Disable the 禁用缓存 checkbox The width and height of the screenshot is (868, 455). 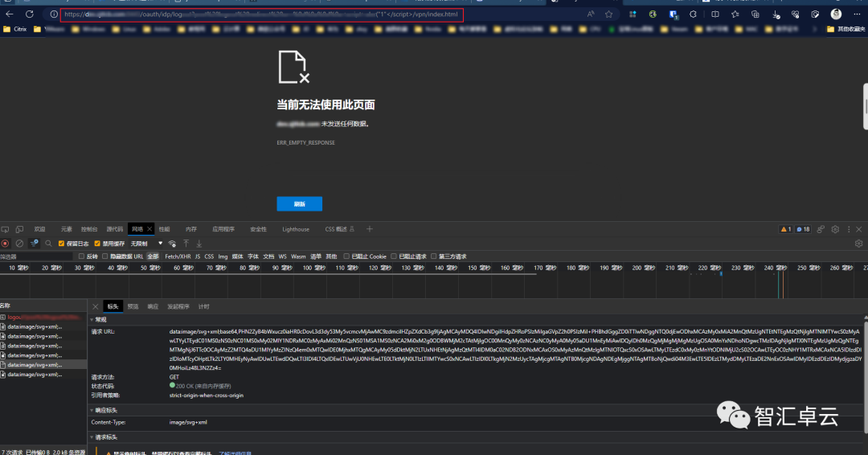tap(97, 244)
